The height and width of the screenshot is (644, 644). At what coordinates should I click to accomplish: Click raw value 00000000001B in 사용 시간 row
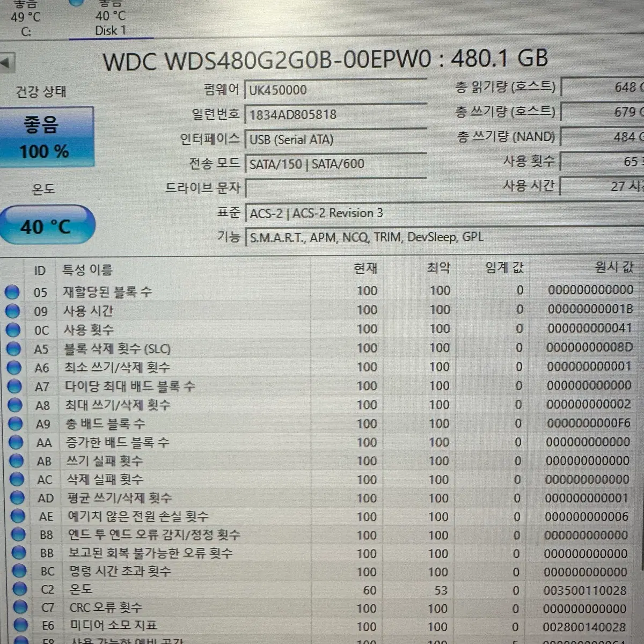[590, 309]
